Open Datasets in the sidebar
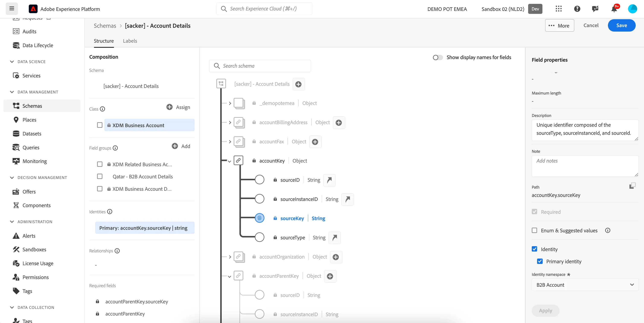 (32, 134)
